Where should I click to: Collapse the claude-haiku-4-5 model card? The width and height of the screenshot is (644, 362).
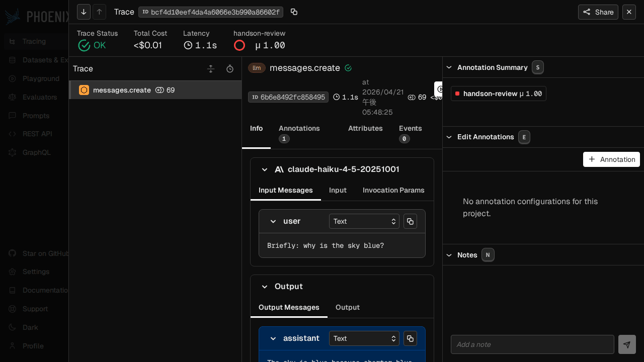tap(265, 169)
